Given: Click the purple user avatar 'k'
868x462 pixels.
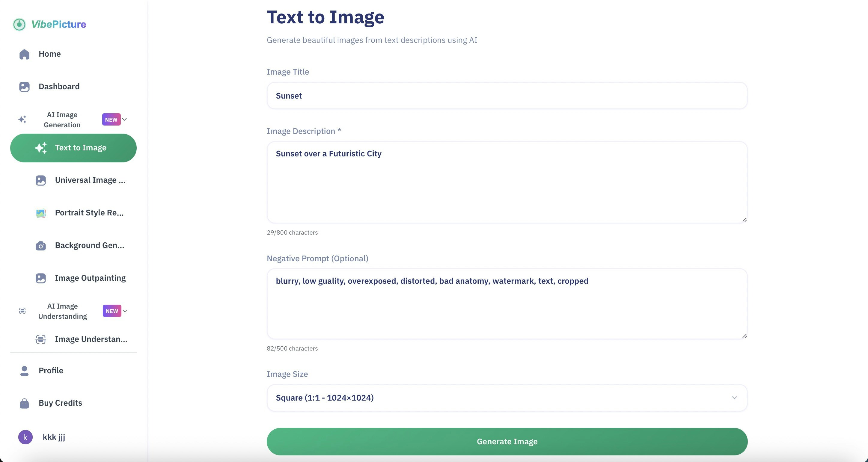Looking at the screenshot, I should (x=25, y=437).
